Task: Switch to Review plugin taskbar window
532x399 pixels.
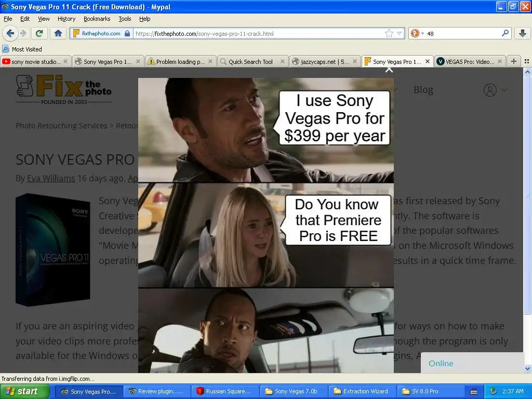Action: [156, 392]
